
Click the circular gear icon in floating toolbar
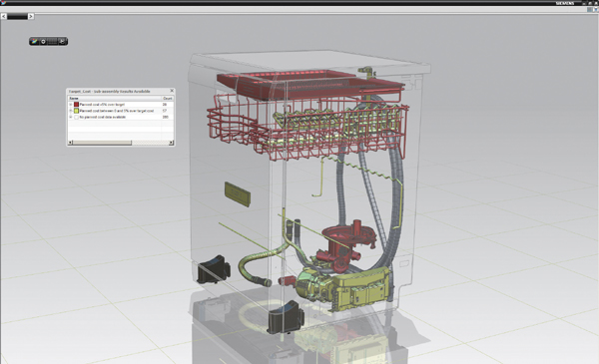pyautogui.click(x=43, y=42)
